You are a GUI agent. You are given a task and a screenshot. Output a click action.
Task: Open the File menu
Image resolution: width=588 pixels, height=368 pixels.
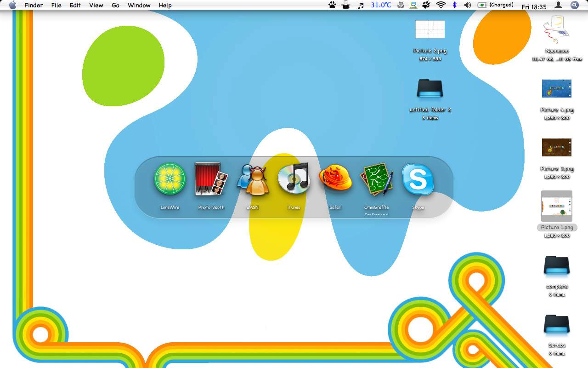[x=56, y=5]
